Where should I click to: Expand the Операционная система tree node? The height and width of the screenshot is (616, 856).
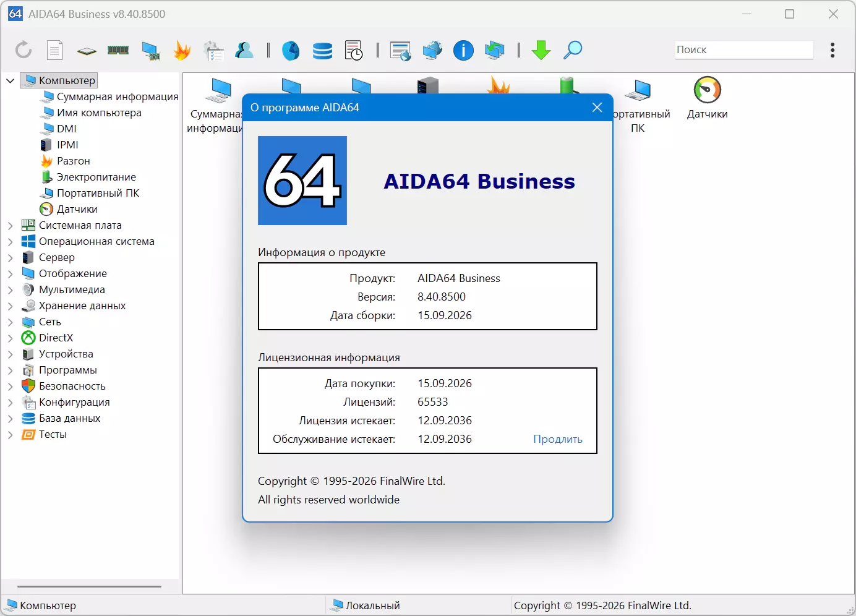click(10, 241)
